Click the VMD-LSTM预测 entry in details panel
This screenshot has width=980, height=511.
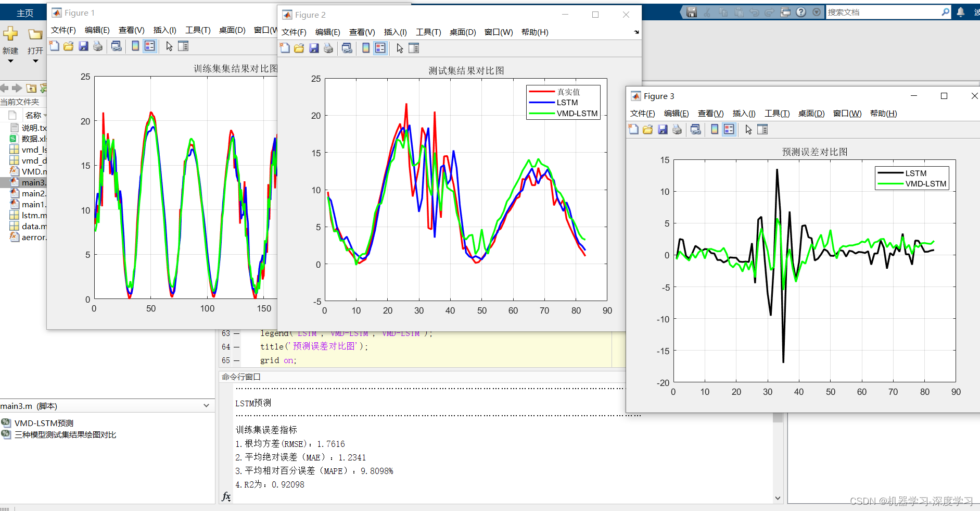pyautogui.click(x=44, y=423)
